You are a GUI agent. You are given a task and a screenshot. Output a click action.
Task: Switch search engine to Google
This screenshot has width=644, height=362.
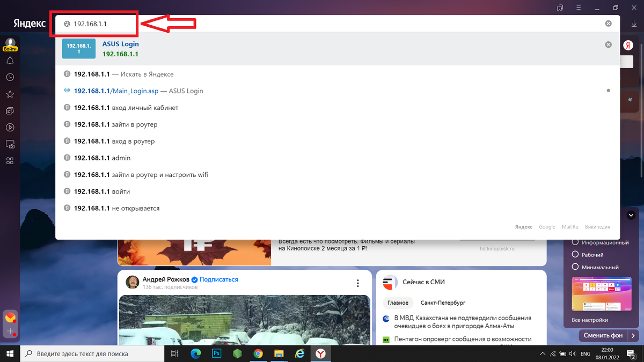547,227
